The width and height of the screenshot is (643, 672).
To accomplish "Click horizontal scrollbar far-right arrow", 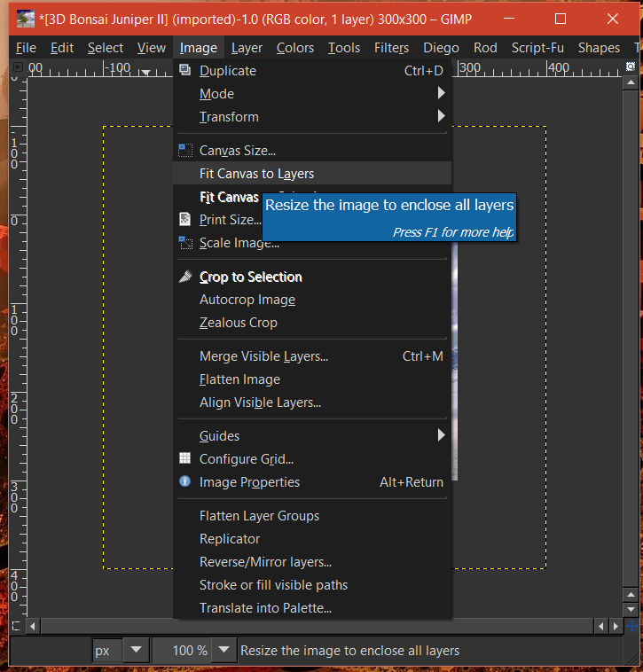I will click(x=616, y=626).
